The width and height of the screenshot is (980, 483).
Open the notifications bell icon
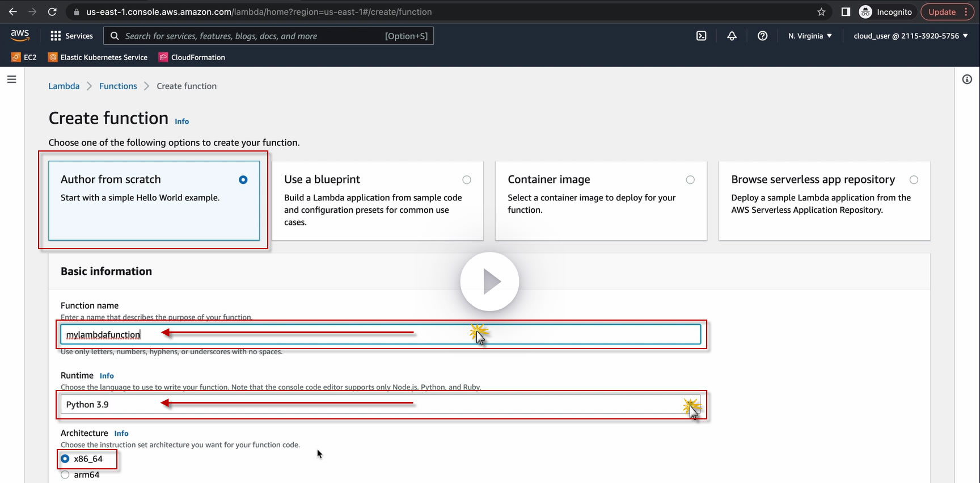tap(732, 36)
